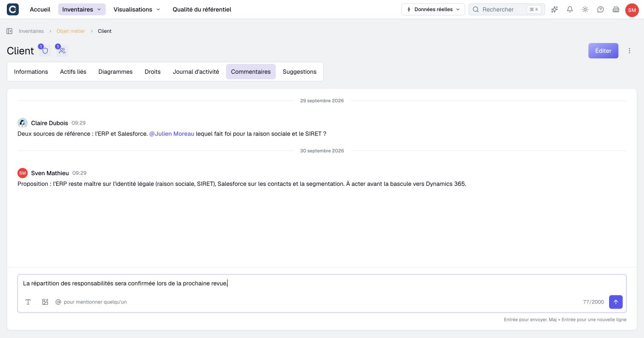The width and height of the screenshot is (644, 338).
Task: Expand the Inventaires dropdown menu
Action: pyautogui.click(x=82, y=9)
